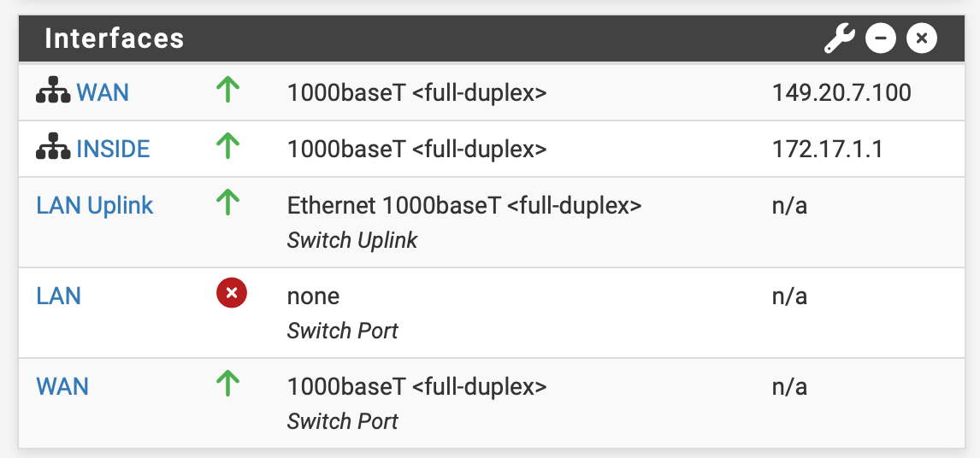Click green up arrow for LAN Uplink
Image resolution: width=980 pixels, height=458 pixels.
[x=228, y=204]
